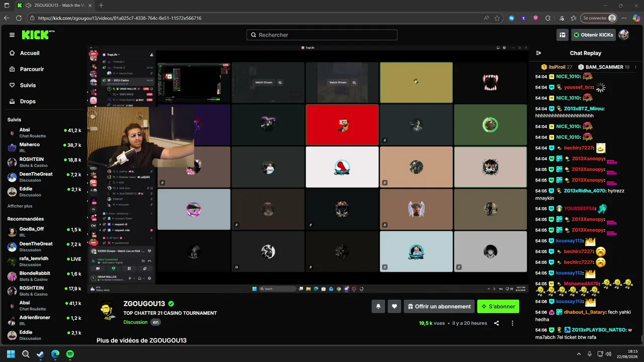644x362 pixels.
Task: Click username MohamedAli78 in chat
Action: click(x=582, y=284)
